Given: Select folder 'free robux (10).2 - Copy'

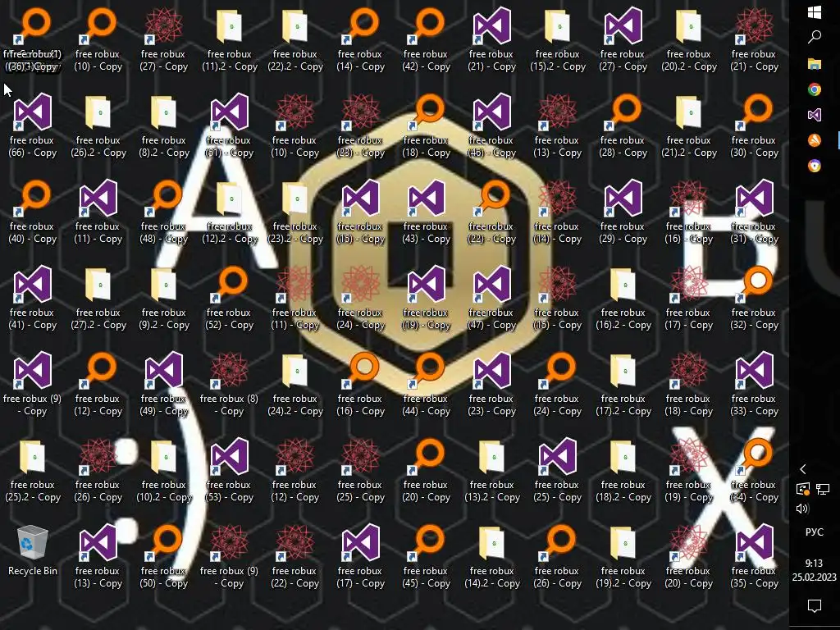Looking at the screenshot, I should 164,471.
